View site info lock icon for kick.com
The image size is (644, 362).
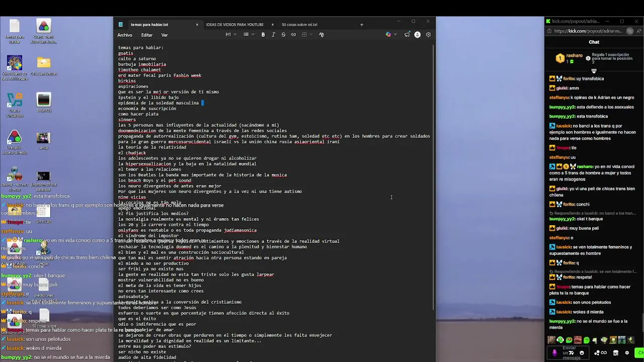coord(549,31)
